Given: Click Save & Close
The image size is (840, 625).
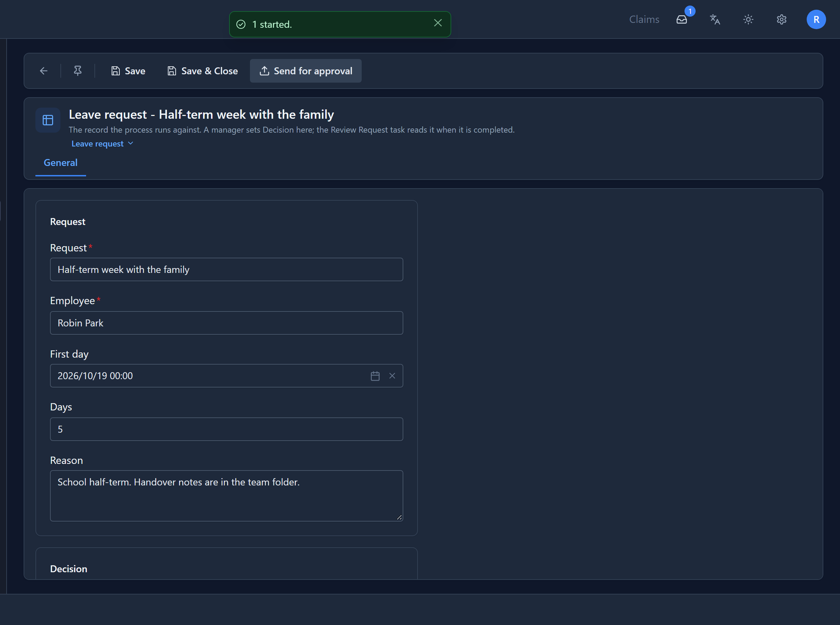Looking at the screenshot, I should [203, 71].
